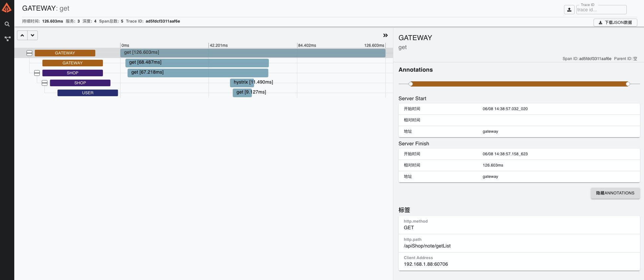Click the 持续时间 126.603ms header value
Image resolution: width=644 pixels, height=280 pixels.
click(52, 21)
